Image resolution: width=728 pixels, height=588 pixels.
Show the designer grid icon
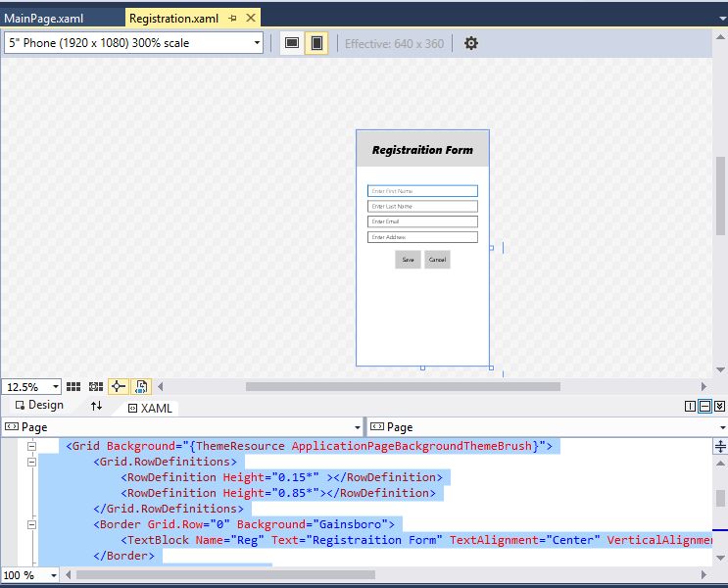[x=73, y=387]
